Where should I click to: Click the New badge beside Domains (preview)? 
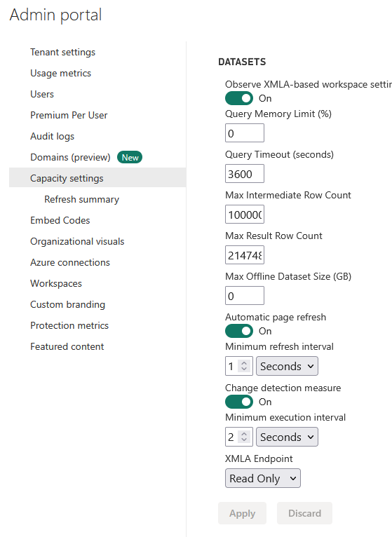point(130,157)
